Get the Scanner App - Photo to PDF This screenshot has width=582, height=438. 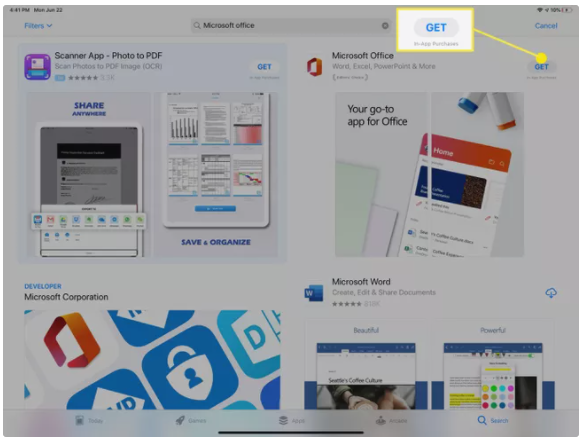point(264,67)
